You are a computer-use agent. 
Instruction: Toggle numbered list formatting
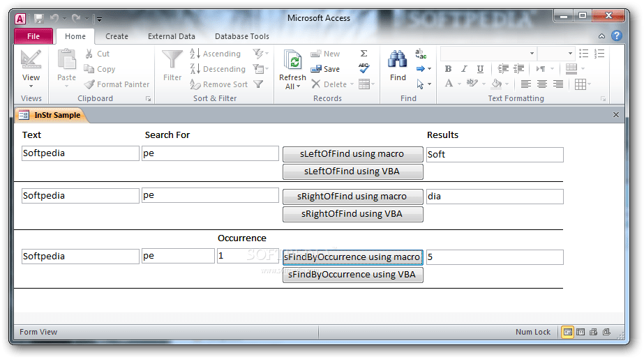599,54
